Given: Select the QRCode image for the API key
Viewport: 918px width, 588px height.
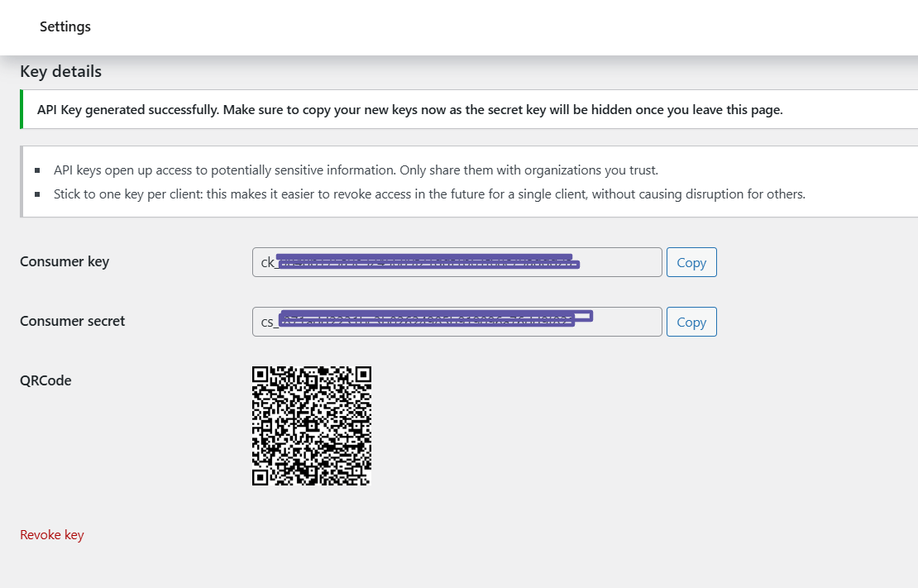Looking at the screenshot, I should tap(311, 425).
